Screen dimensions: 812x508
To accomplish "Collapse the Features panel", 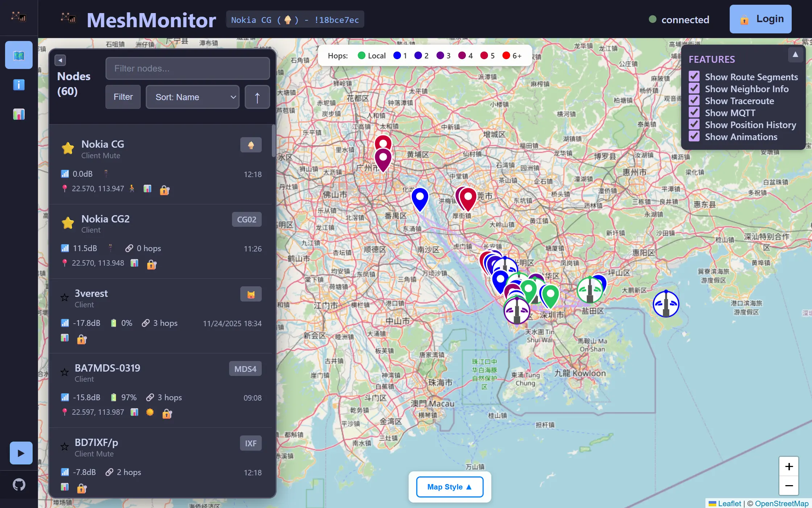I will tap(795, 55).
